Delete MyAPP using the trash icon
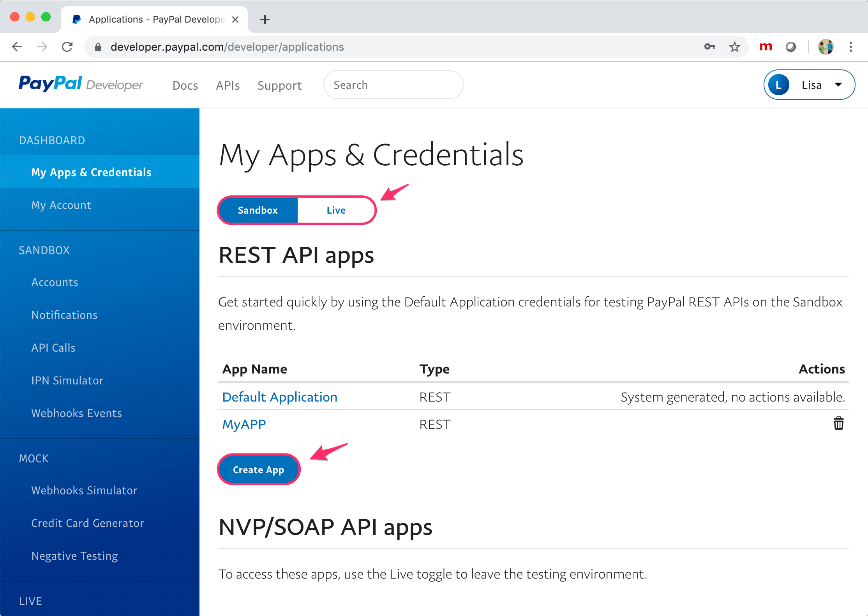The height and width of the screenshot is (616, 868). (x=838, y=423)
